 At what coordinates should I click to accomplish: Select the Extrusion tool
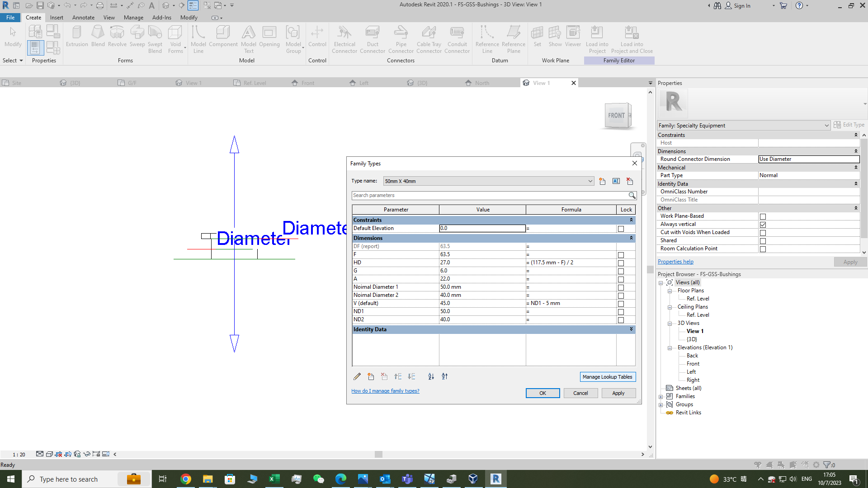77,36
